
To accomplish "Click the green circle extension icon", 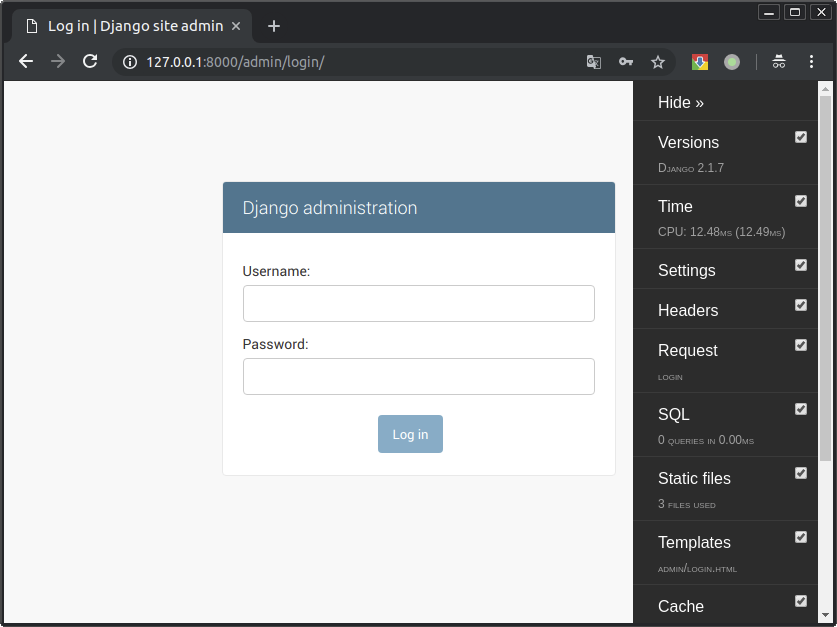I will coord(732,62).
